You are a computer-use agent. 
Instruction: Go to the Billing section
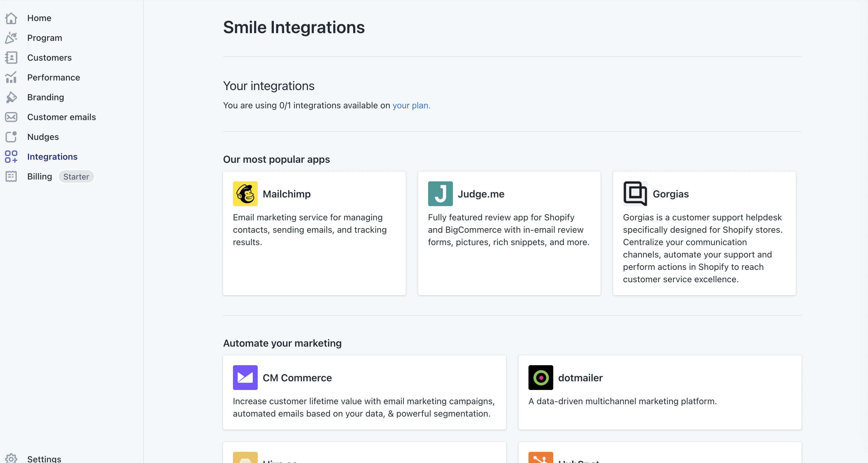point(39,176)
